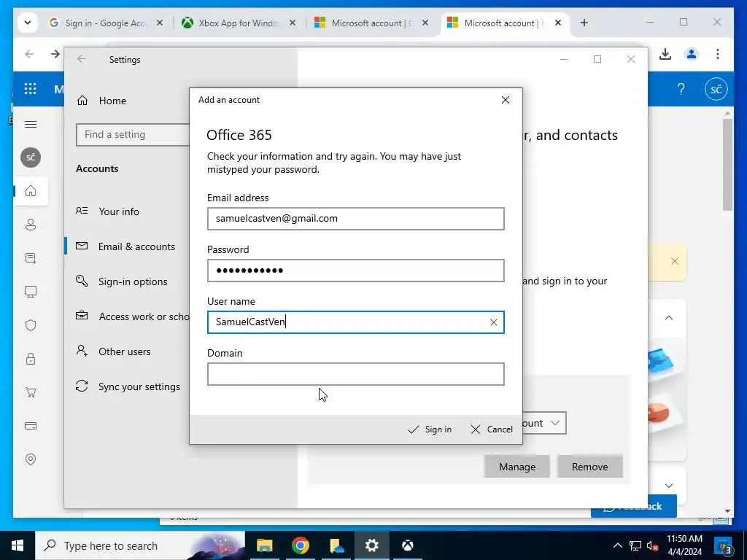
Task: Click the Remove button in Settings
Action: [589, 467]
